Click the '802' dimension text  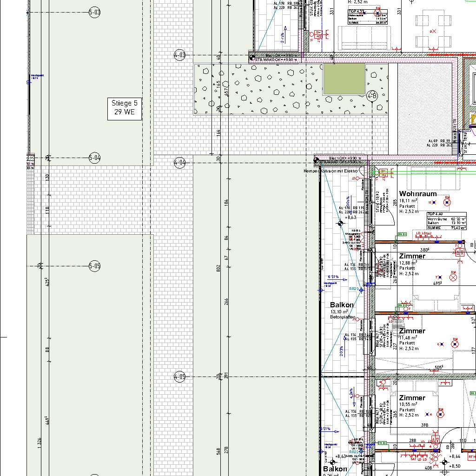pos(218,268)
